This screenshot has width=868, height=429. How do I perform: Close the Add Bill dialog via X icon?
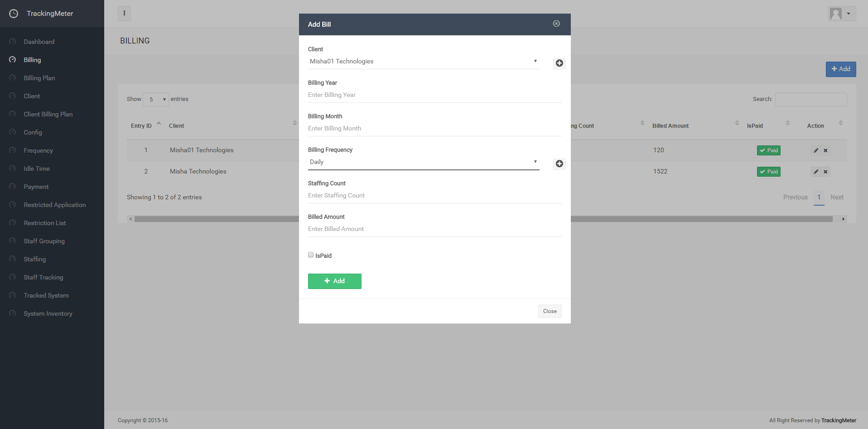pyautogui.click(x=556, y=24)
